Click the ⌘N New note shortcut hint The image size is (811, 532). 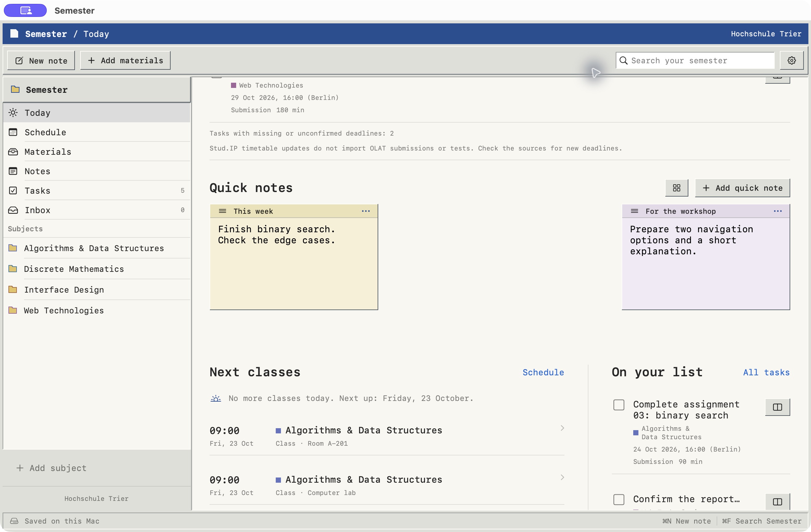686,521
